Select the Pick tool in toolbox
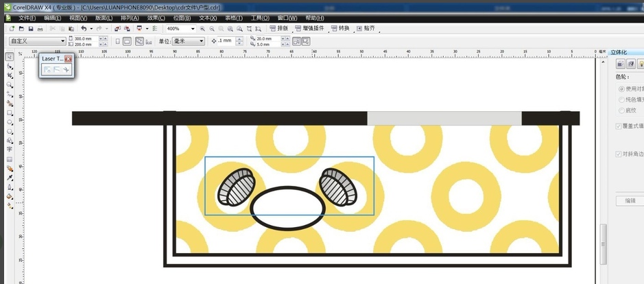The image size is (644, 284). pos(10,58)
